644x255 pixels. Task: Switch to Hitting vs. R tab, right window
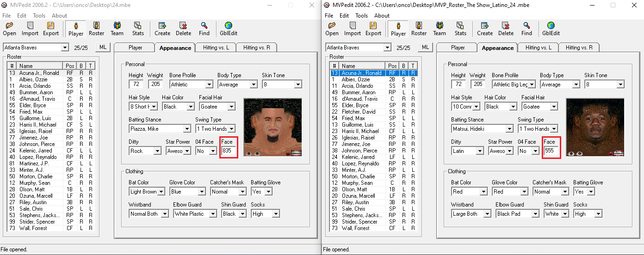tap(578, 48)
